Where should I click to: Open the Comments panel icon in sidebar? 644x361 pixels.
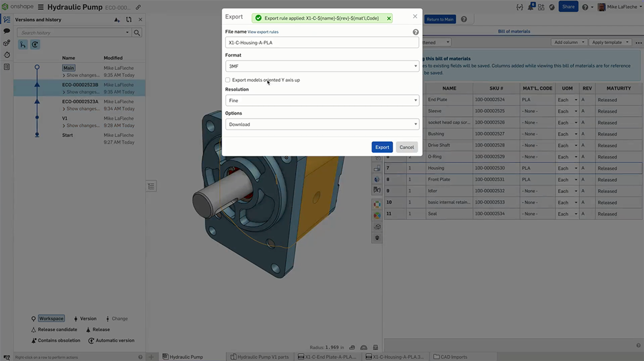tap(6, 31)
